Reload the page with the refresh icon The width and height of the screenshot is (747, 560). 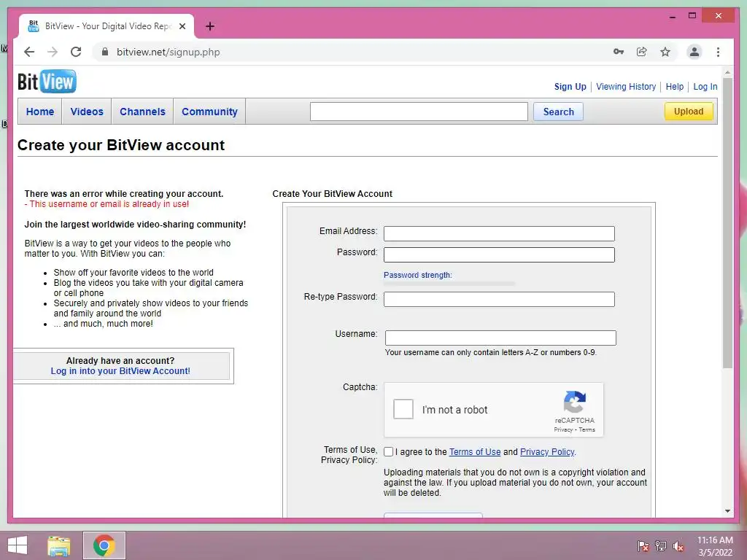coord(76,52)
